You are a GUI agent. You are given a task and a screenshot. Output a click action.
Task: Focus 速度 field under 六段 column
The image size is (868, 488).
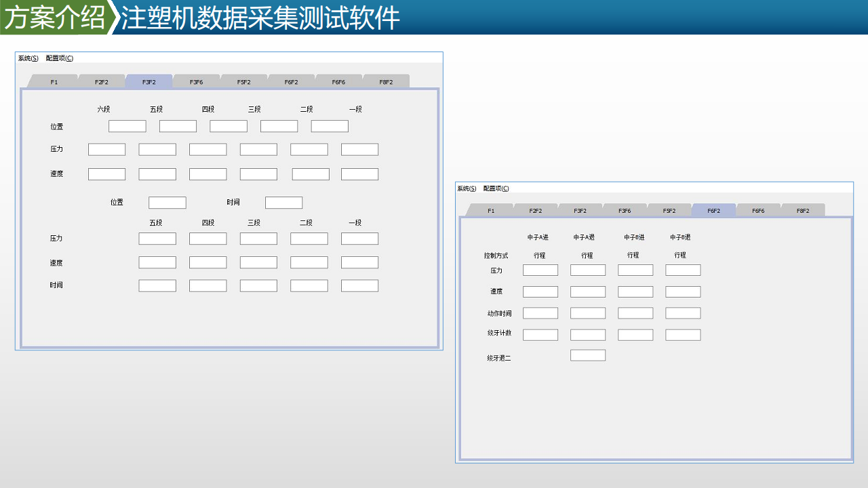coord(107,174)
